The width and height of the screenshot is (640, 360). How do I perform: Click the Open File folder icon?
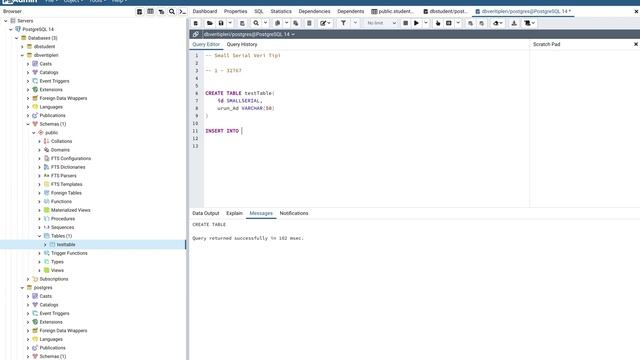coord(210,23)
